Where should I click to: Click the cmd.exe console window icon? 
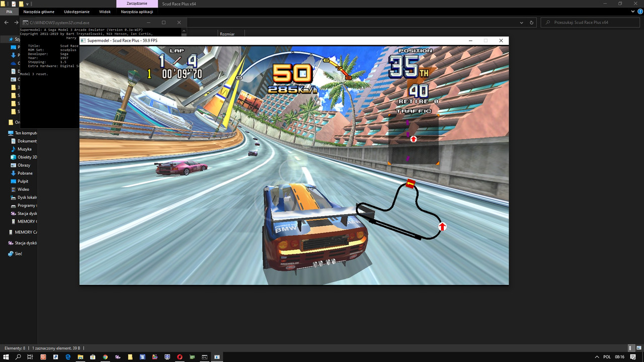25,23
